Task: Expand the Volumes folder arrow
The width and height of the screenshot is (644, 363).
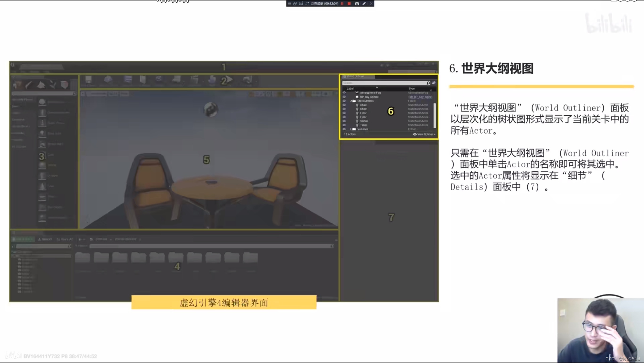Action: click(351, 129)
